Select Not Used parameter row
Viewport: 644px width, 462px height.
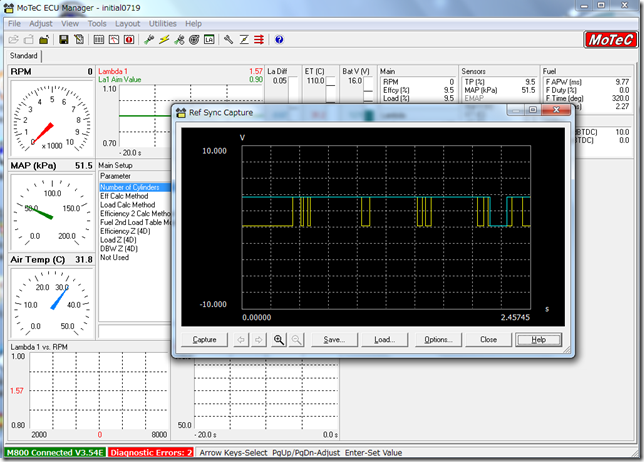pos(115,257)
